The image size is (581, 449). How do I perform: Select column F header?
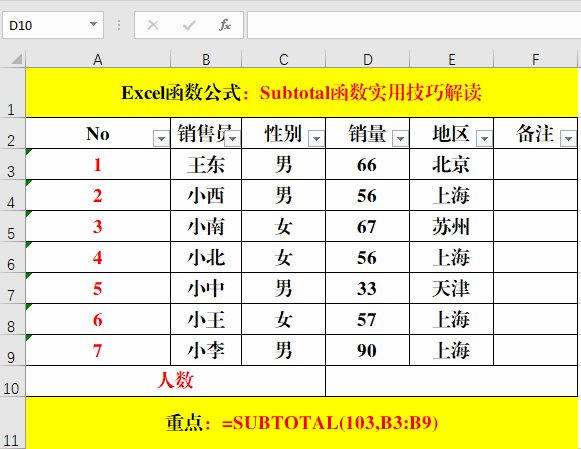click(535, 59)
